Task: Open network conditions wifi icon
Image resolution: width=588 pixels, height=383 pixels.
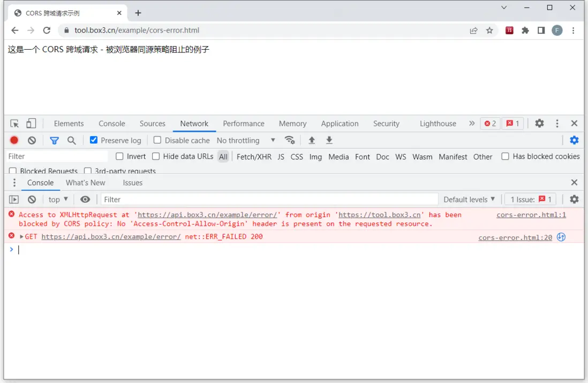Action: (290, 140)
